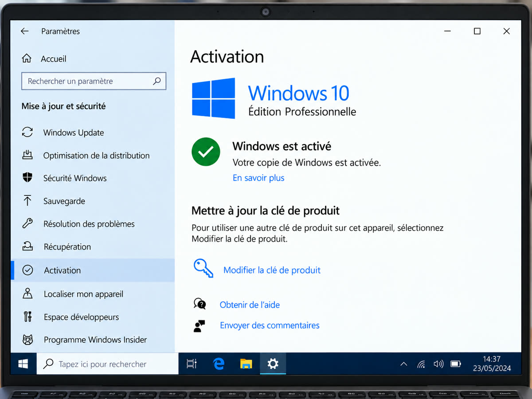This screenshot has width=532, height=399.
Task: Click the Édition Professionnelle text
Action: [302, 111]
